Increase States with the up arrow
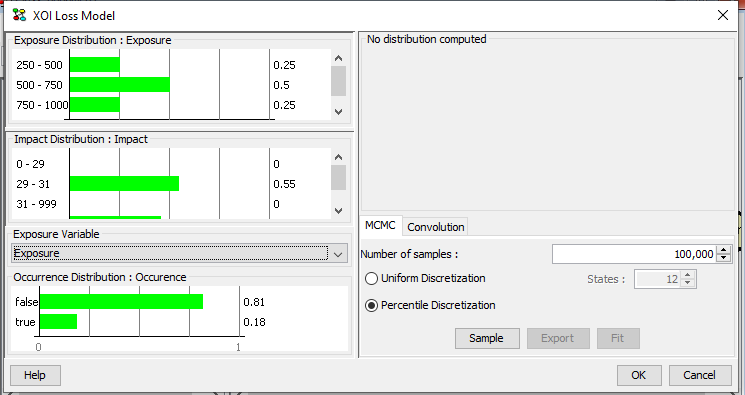This screenshot has height=395, width=745. [688, 275]
